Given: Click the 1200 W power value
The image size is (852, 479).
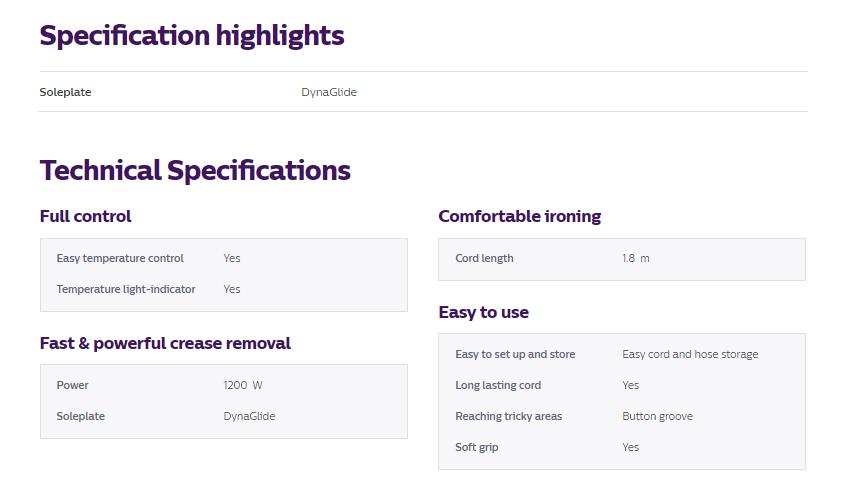Looking at the screenshot, I should click(243, 385).
